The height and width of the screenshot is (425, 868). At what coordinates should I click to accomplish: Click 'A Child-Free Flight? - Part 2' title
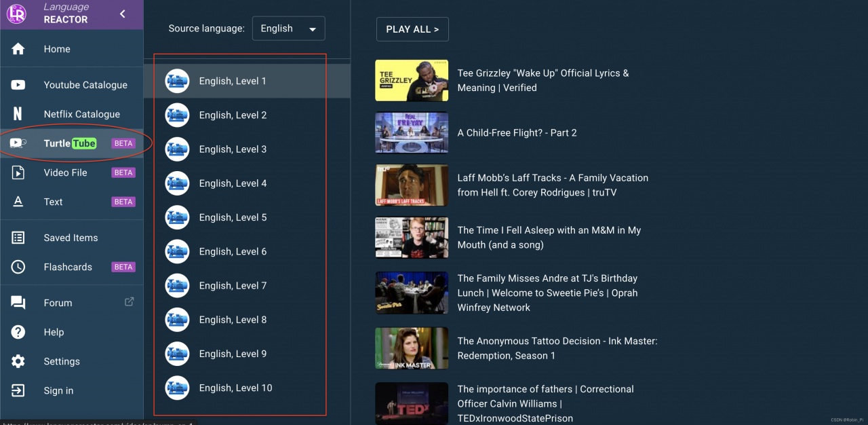[517, 132]
